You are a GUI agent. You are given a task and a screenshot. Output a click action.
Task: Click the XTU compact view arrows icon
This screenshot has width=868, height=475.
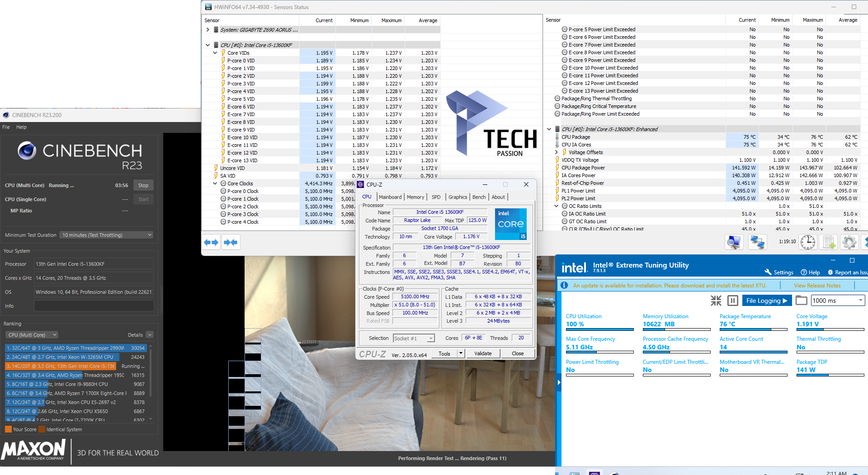pos(716,301)
